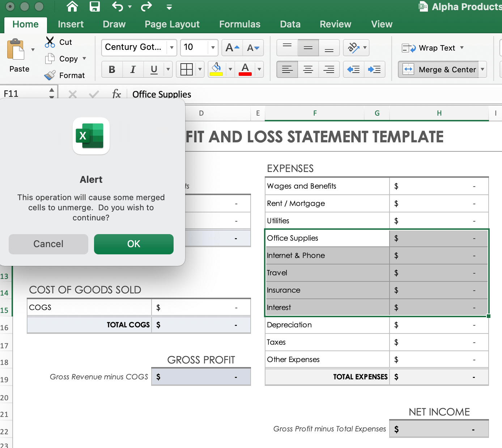Confirm the alert with OK
The width and height of the screenshot is (502, 448).
[x=133, y=244]
